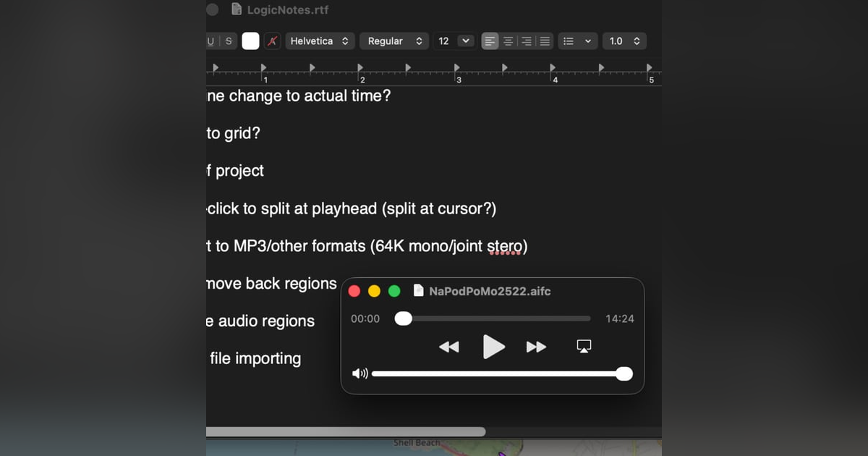
Task: Toggle underline formatting
Action: (x=210, y=41)
